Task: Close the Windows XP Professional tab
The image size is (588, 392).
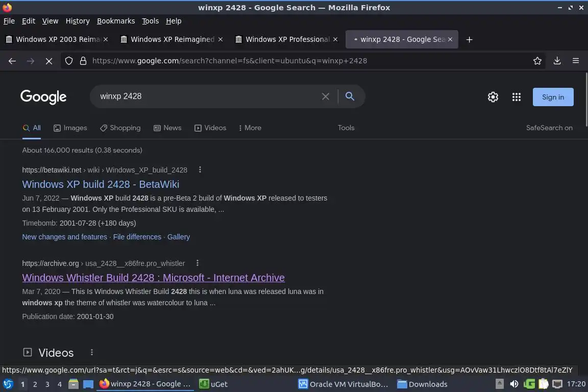Action: (335, 39)
